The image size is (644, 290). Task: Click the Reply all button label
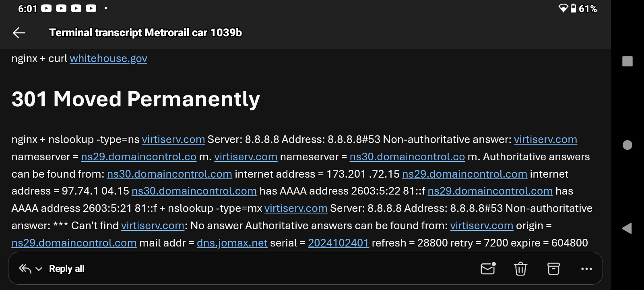coord(67,269)
